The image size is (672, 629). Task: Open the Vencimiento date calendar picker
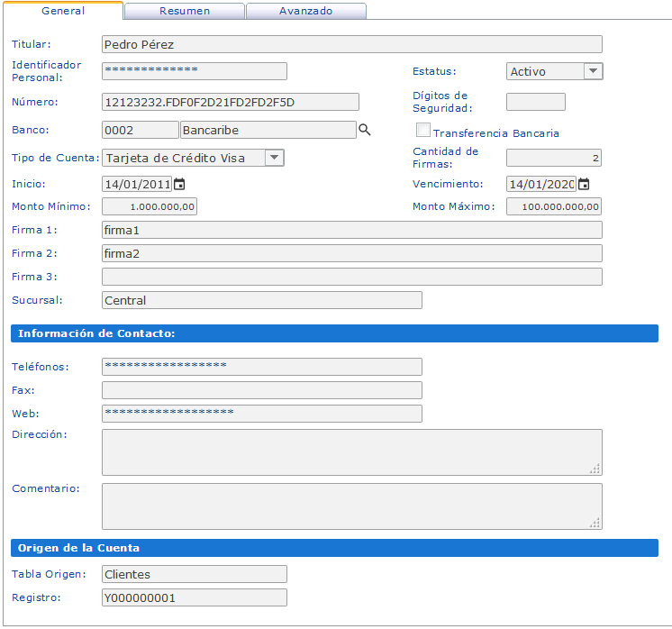point(584,184)
